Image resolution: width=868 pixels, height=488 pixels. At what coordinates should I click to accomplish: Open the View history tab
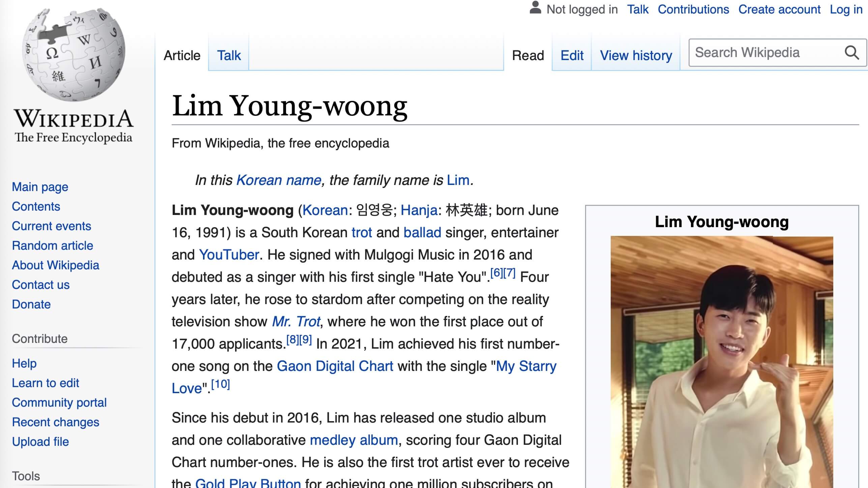(x=636, y=55)
